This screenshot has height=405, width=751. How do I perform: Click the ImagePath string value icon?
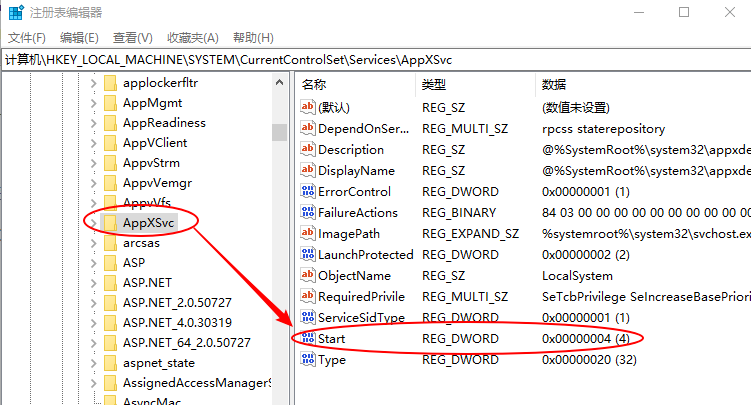coord(308,233)
